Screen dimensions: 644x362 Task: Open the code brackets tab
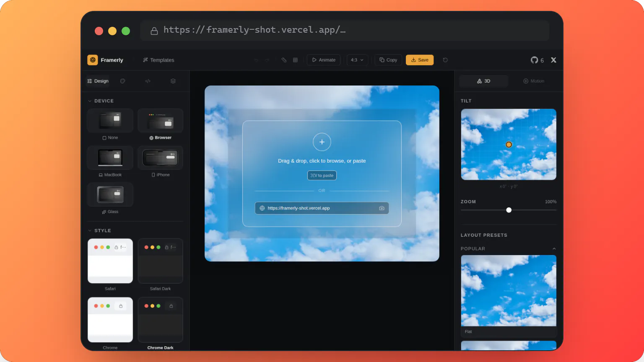coord(148,81)
